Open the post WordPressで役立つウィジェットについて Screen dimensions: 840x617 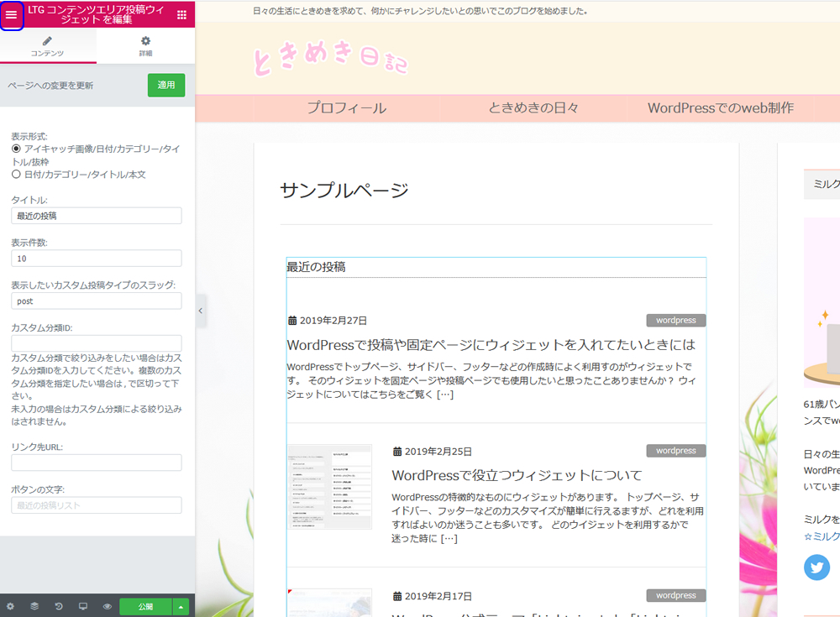517,476
